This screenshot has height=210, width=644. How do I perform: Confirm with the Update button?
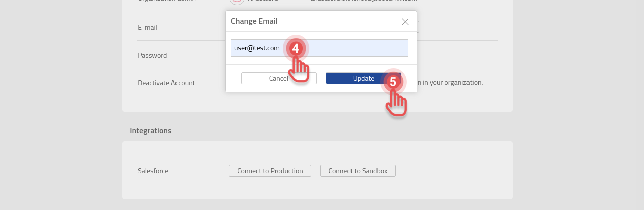353,78
